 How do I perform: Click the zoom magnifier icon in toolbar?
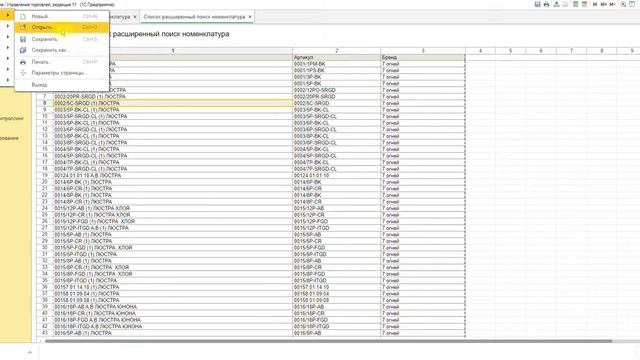623,4
